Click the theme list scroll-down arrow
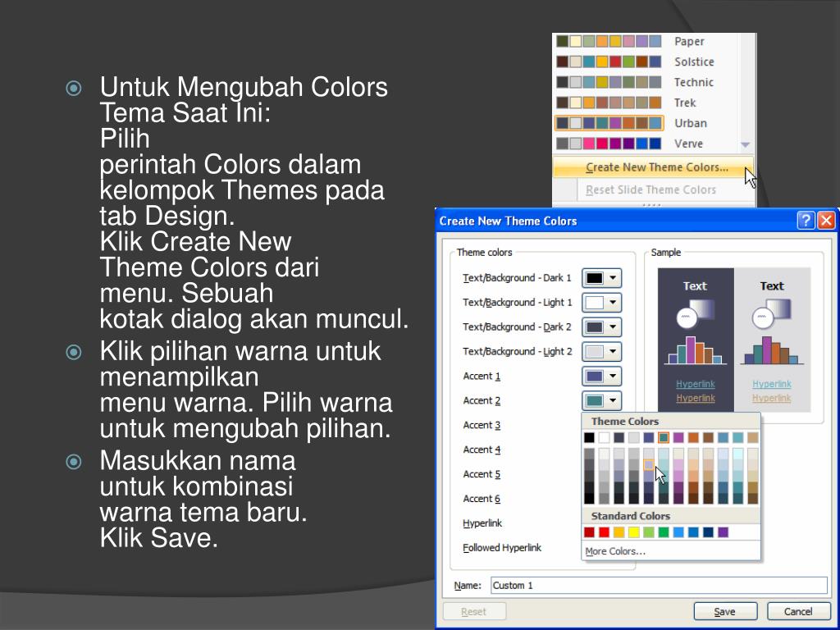Image resolution: width=840 pixels, height=630 pixels. tap(745, 144)
